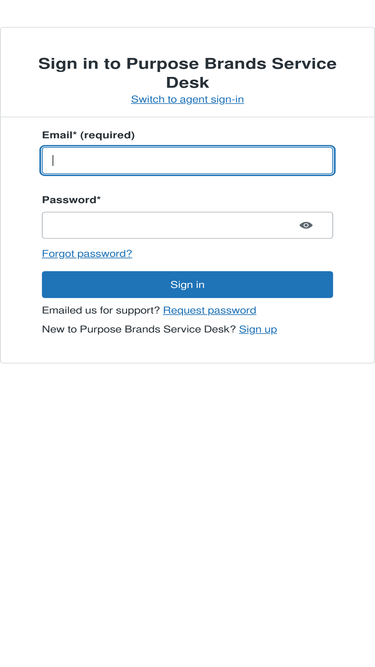
Task: Click the blank area below the sign-in card
Action: point(188,510)
